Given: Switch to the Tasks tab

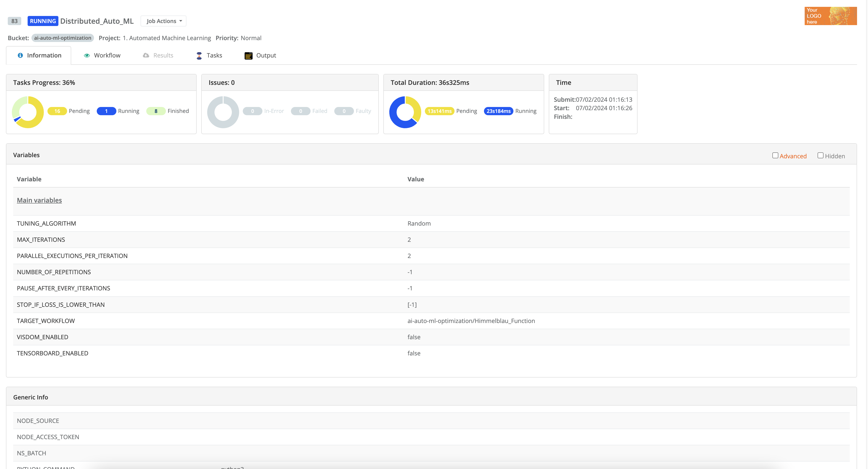Looking at the screenshot, I should coord(209,55).
